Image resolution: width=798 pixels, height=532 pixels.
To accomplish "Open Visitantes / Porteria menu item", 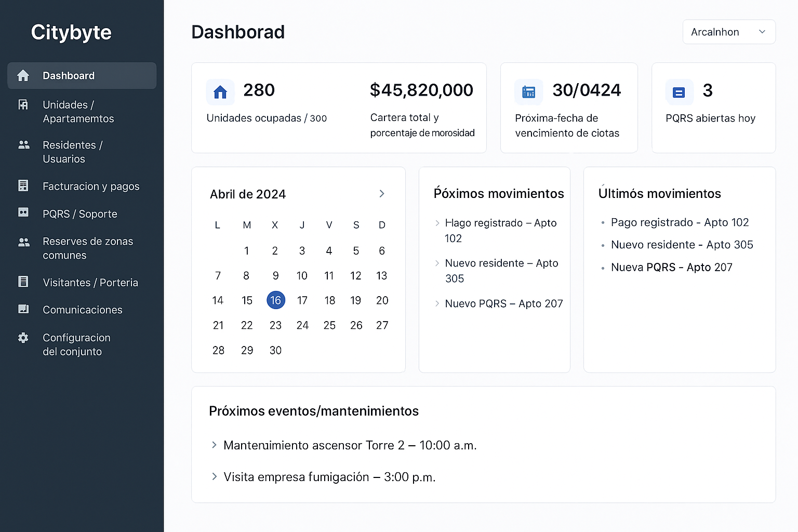I will coord(90,283).
